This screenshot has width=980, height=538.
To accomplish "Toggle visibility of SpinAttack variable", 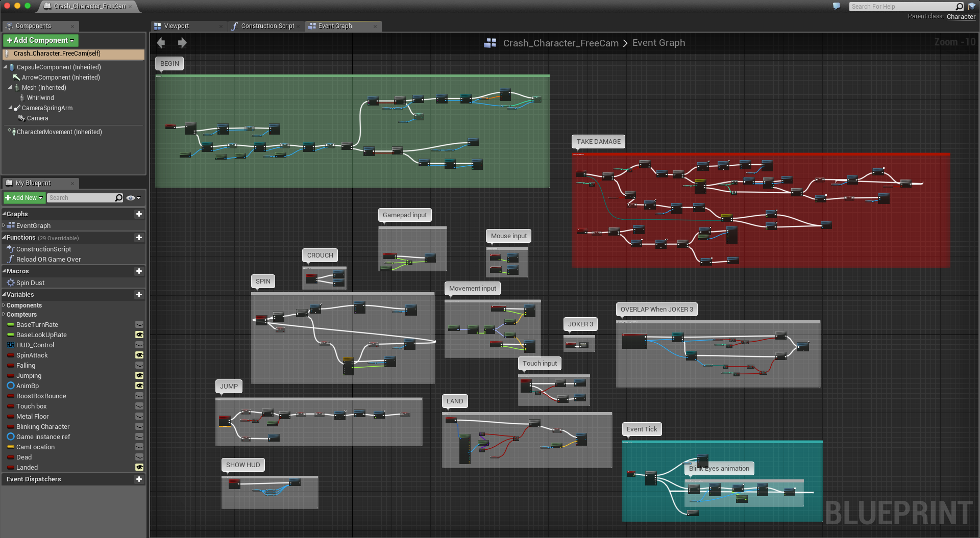I will click(x=139, y=355).
